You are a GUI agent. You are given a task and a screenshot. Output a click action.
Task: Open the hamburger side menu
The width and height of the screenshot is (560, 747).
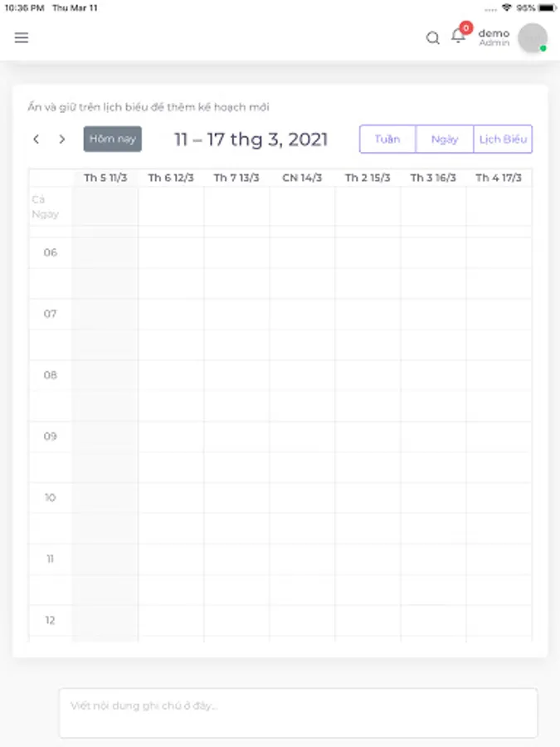coord(22,37)
